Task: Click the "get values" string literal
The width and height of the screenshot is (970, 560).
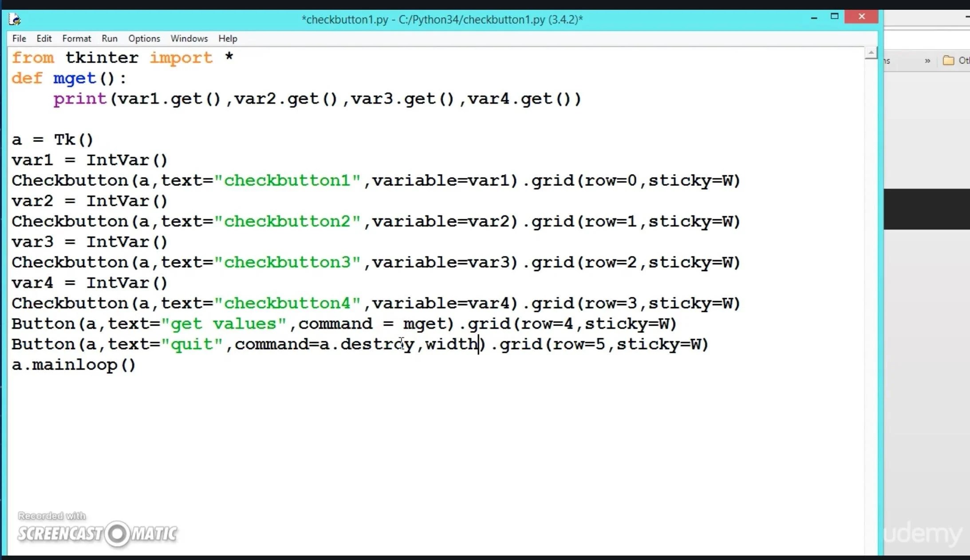Action: click(223, 324)
